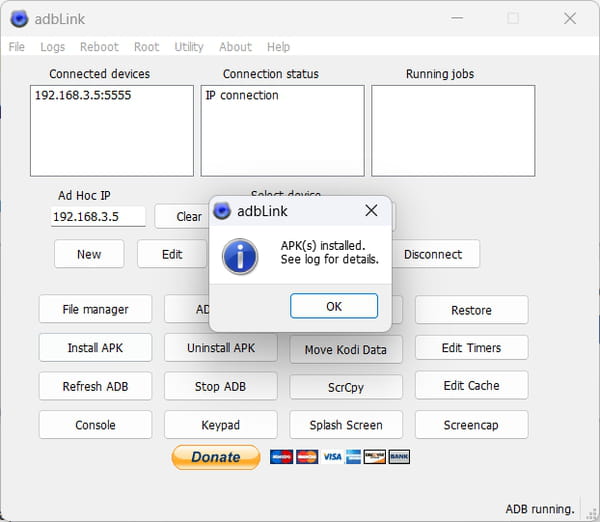Screen dimensions: 600x522
Task: Open the Utility menu
Action: click(x=189, y=47)
